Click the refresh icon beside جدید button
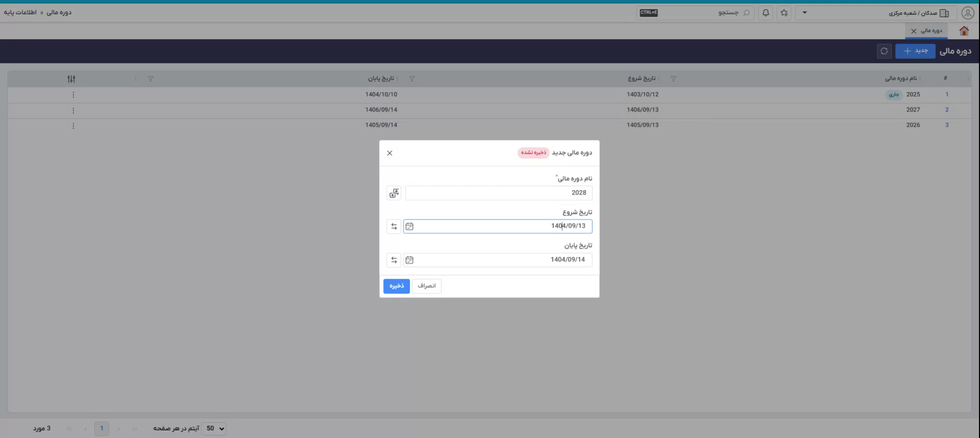This screenshot has height=438, width=980. 884,51
